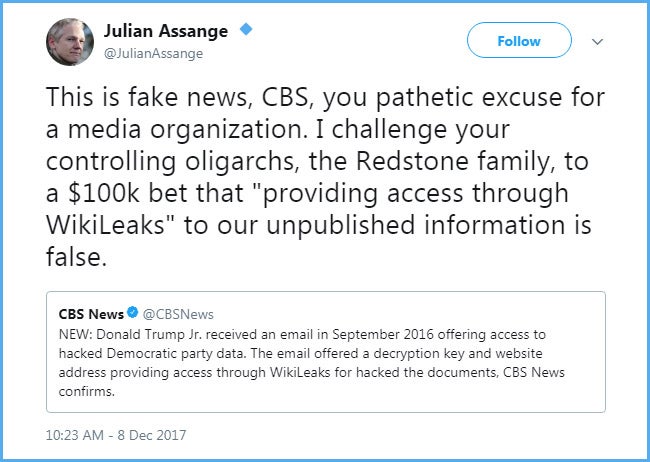Click the @CBSNews handle in quoted tweet
Screen dimensions: 650x462
178,314
